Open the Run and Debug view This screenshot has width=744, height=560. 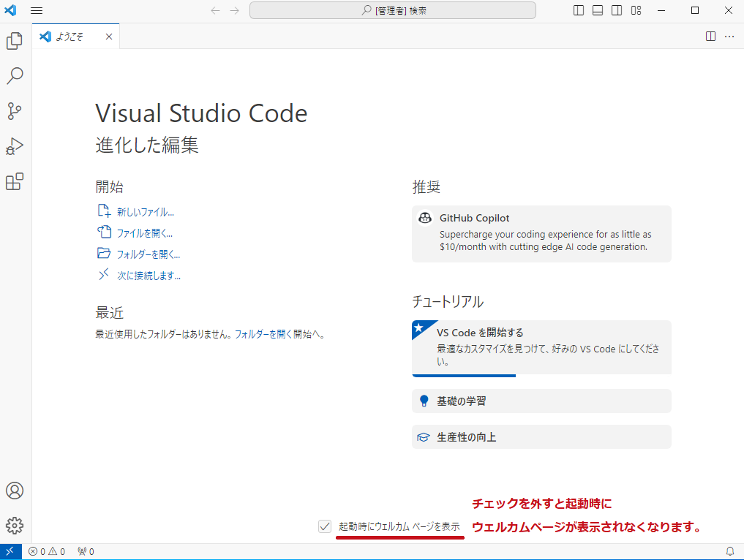15,146
